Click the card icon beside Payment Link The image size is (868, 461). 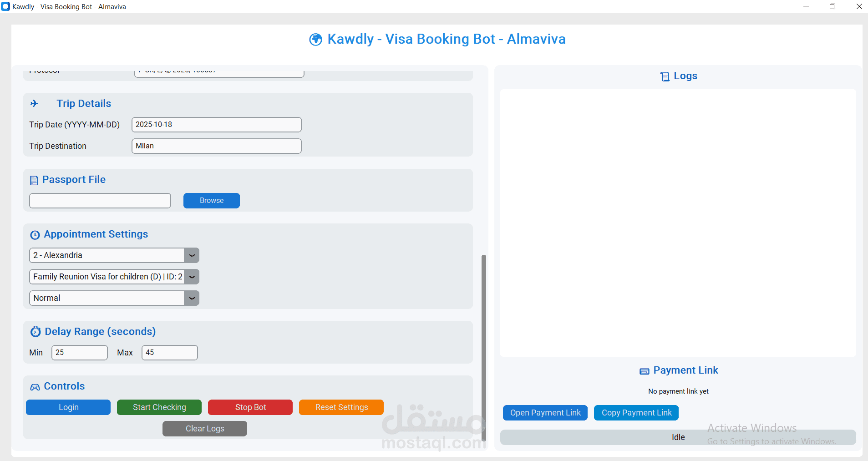click(645, 371)
